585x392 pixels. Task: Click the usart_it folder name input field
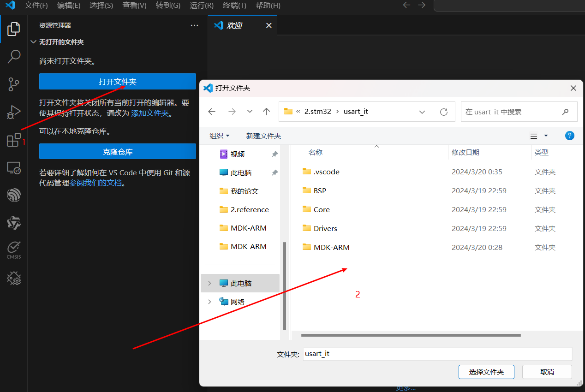436,353
